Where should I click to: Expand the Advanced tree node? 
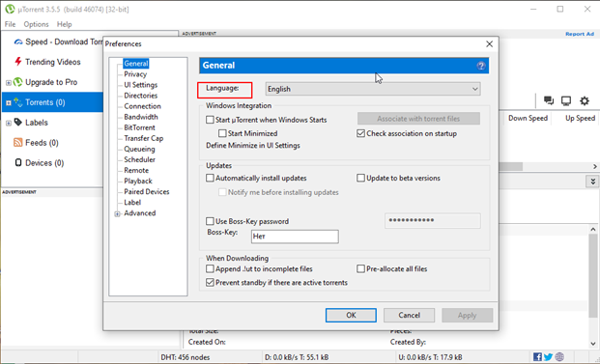(x=118, y=214)
